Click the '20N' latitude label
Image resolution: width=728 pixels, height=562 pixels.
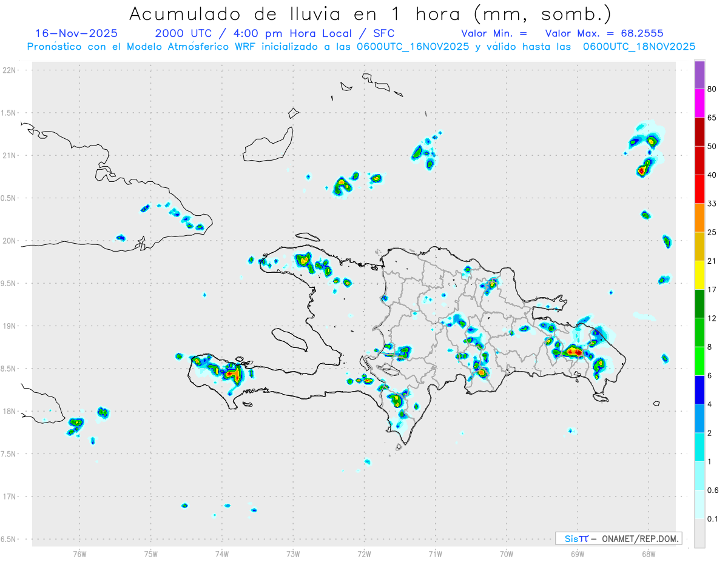coord(9,241)
